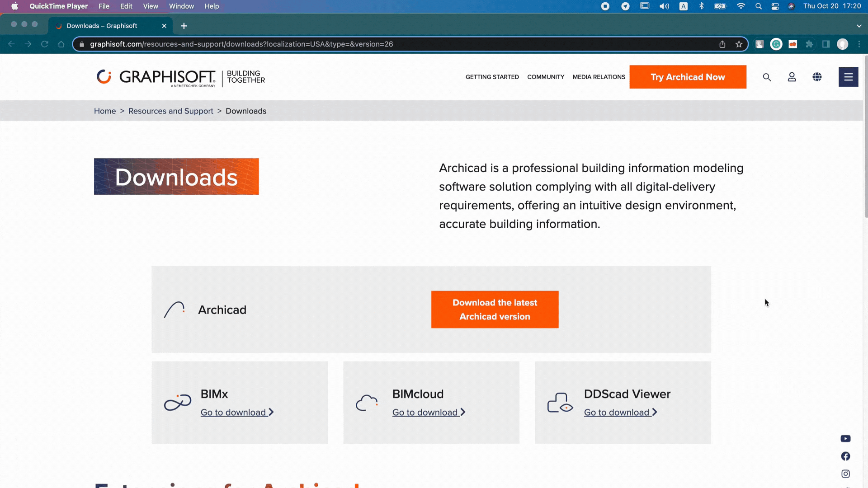Image resolution: width=868 pixels, height=488 pixels.
Task: Click the date and time in menu bar
Action: 832,6
